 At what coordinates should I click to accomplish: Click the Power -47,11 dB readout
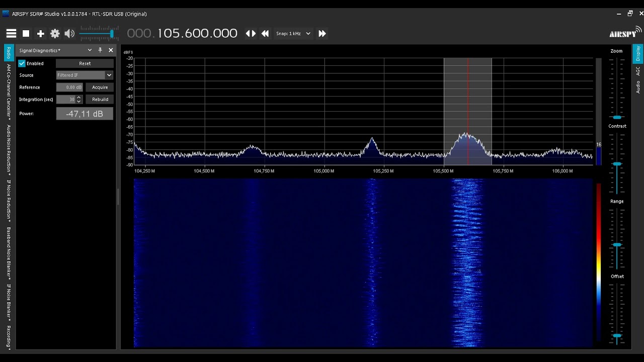pos(85,114)
